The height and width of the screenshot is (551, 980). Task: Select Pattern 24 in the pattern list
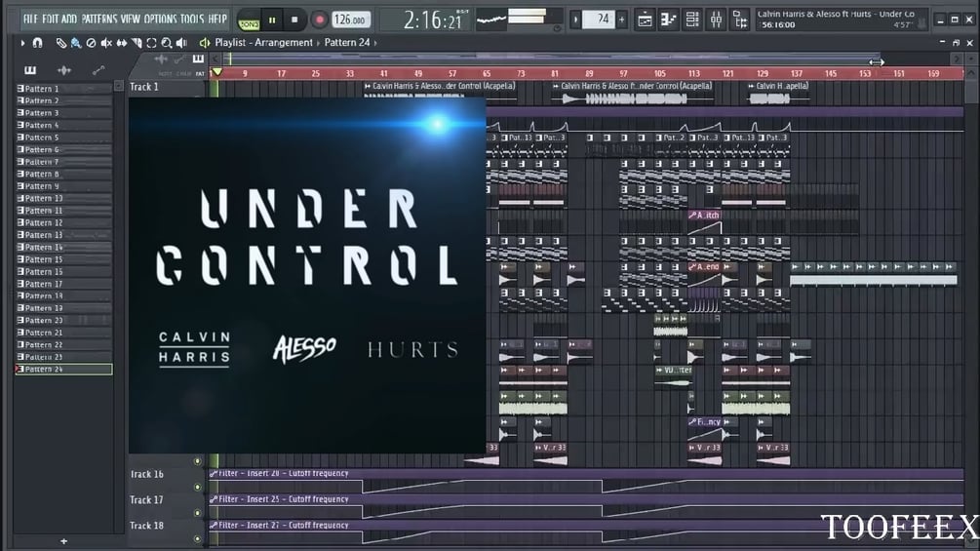tap(63, 370)
